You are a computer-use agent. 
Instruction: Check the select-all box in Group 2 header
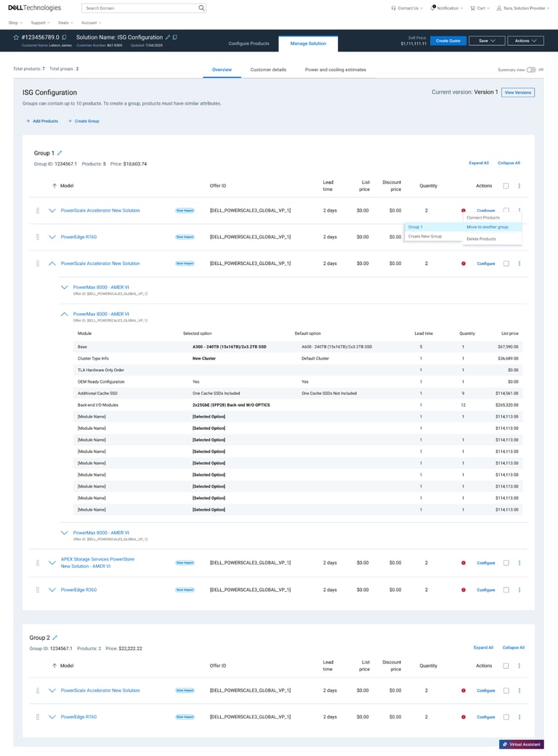(x=506, y=666)
